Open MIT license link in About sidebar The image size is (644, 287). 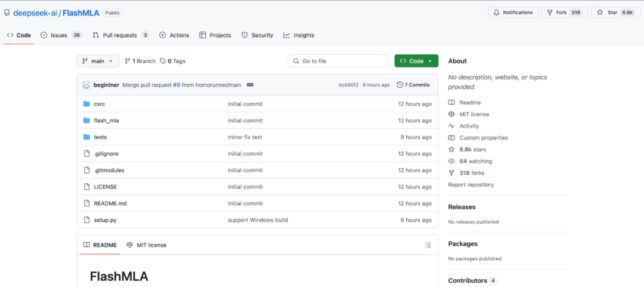[x=469, y=115]
